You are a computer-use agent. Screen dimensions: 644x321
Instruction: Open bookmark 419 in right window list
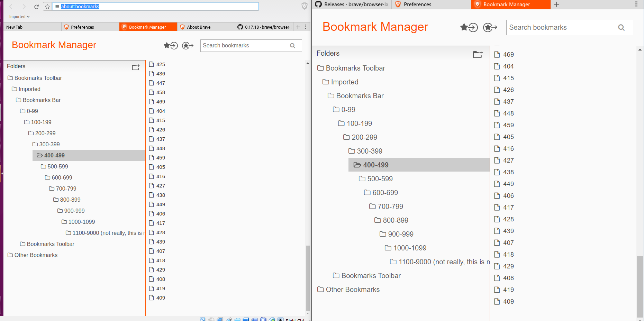(x=504, y=290)
